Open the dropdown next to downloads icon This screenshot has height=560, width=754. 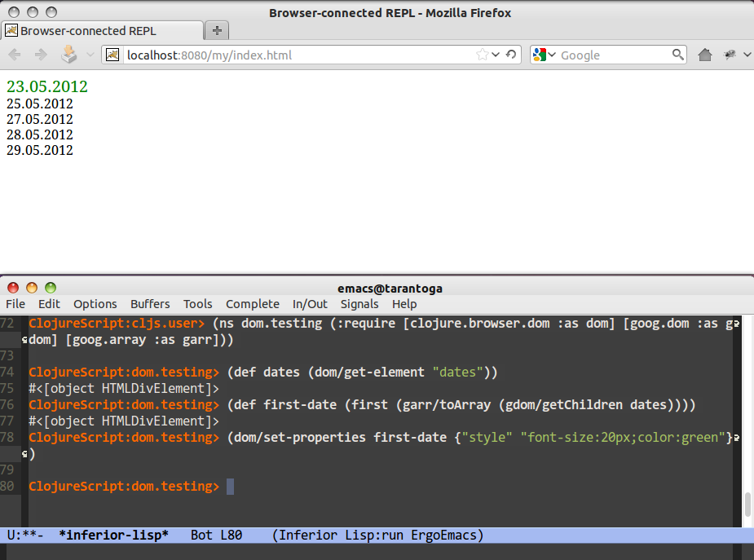tap(90, 55)
